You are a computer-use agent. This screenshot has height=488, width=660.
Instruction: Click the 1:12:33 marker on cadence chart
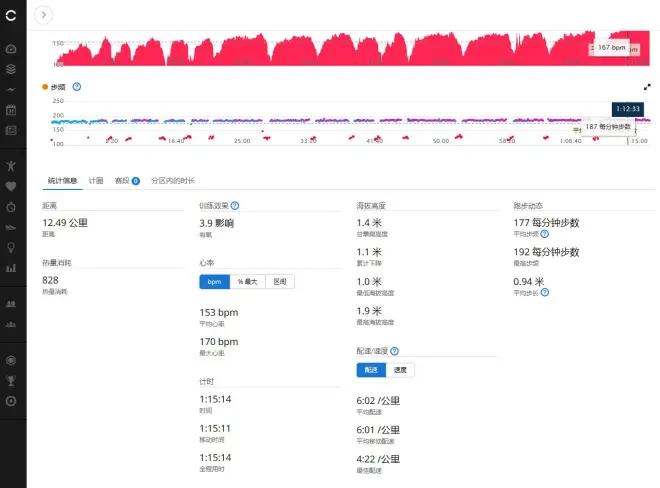click(627, 108)
